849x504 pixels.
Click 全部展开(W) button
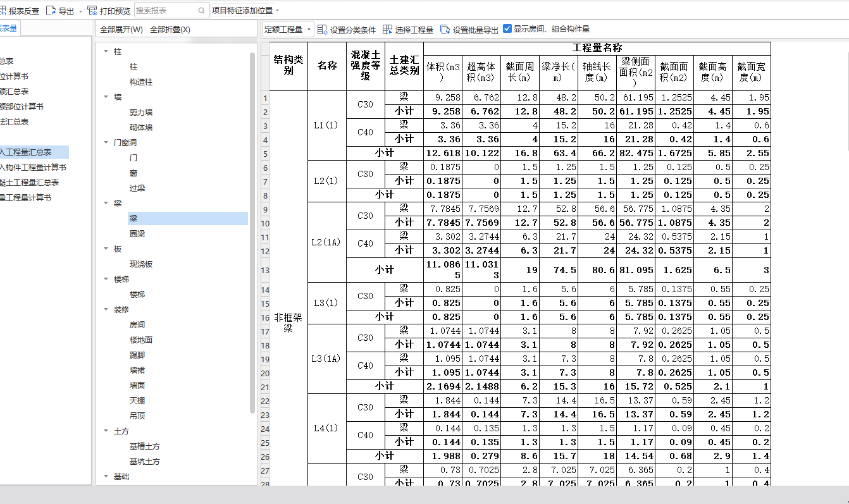(121, 30)
